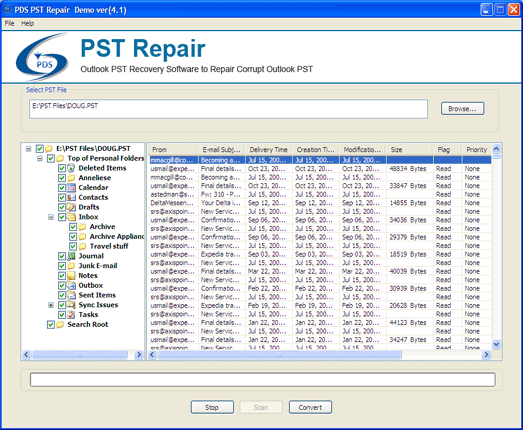Click the PDS app icon in title bar
523x430 pixels.
pyautogui.click(x=8, y=10)
